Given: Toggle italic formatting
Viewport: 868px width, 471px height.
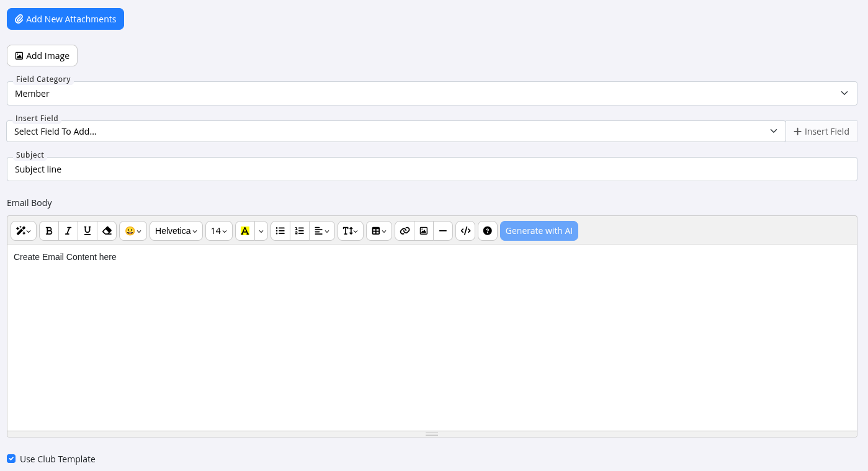Looking at the screenshot, I should [68, 231].
